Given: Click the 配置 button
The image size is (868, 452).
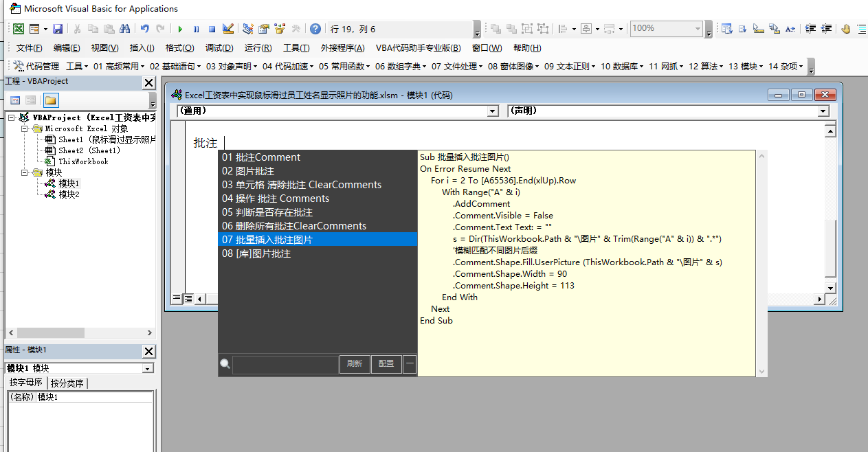Looking at the screenshot, I should (386, 364).
